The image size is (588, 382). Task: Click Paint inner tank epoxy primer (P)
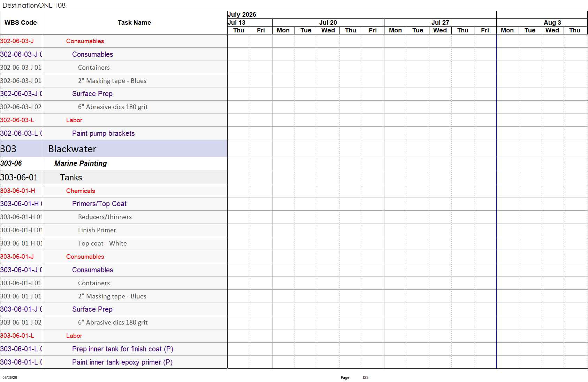(x=122, y=362)
